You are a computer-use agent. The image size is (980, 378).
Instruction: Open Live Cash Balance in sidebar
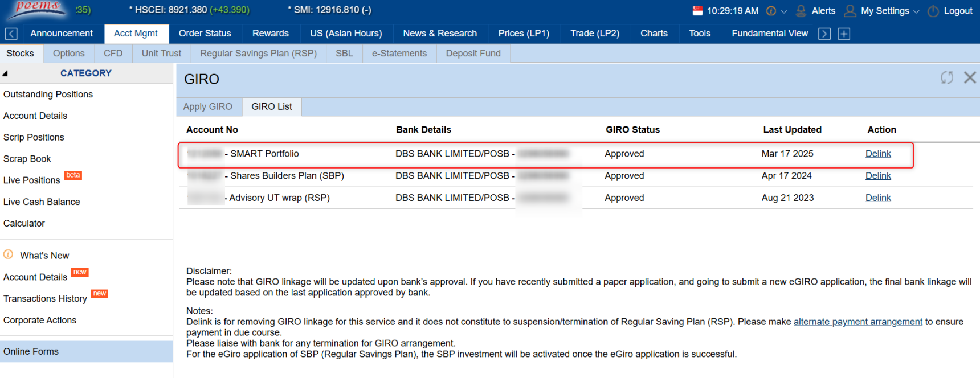click(x=42, y=202)
